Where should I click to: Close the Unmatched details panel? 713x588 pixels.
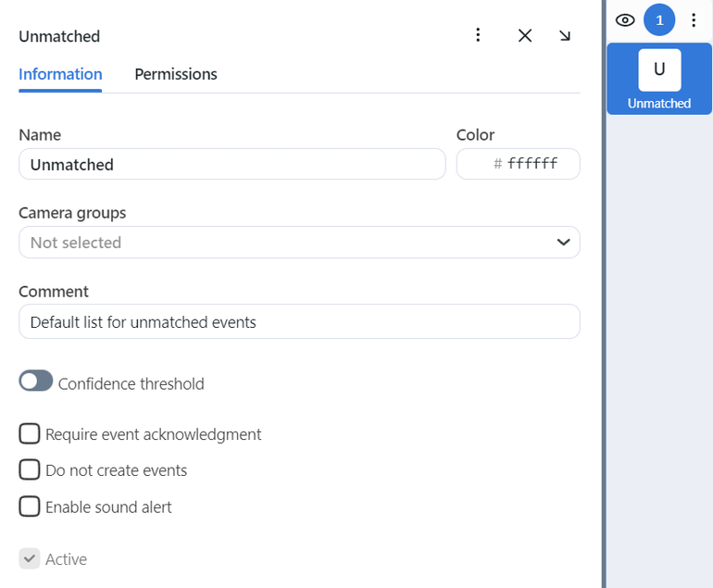point(525,35)
